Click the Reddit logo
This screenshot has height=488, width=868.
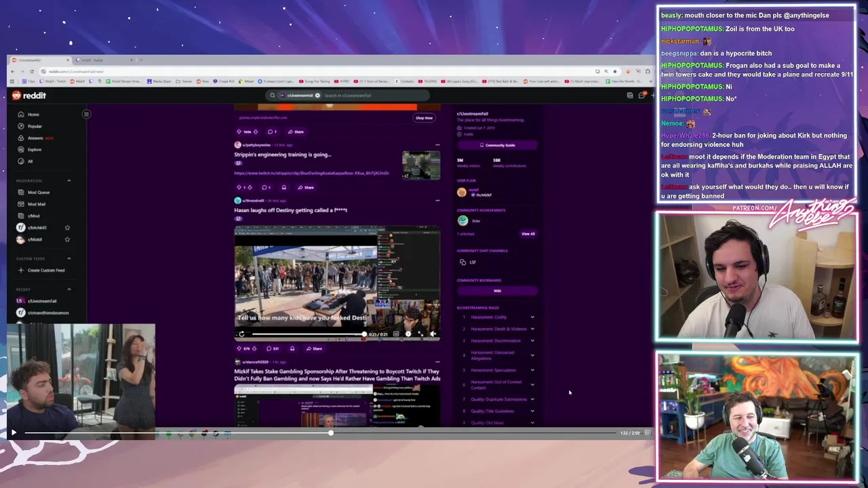pos(29,96)
